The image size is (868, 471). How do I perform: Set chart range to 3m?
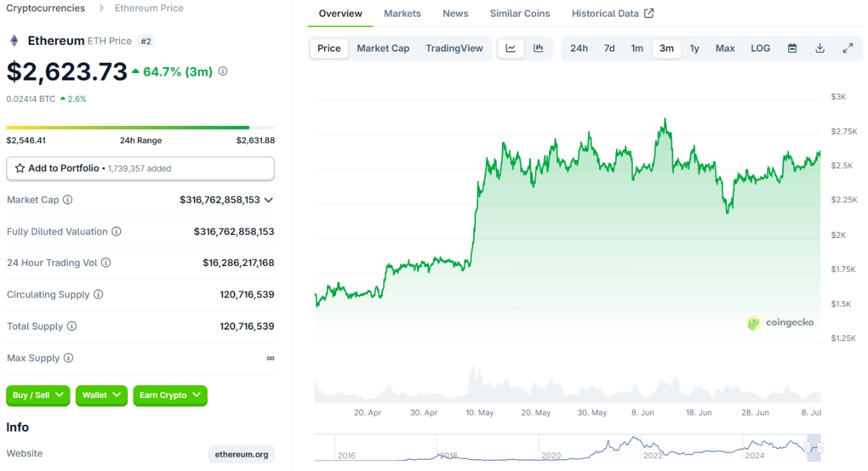[666, 48]
